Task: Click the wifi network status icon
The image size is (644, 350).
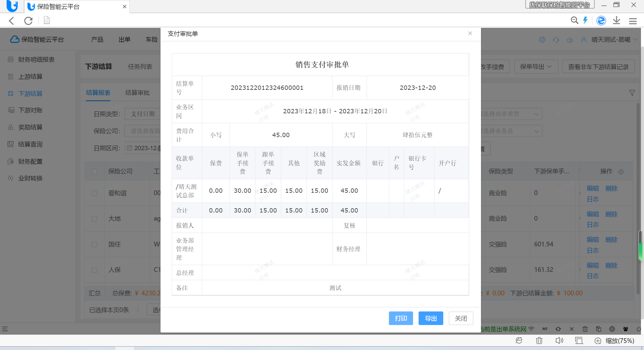Action: pyautogui.click(x=531, y=329)
